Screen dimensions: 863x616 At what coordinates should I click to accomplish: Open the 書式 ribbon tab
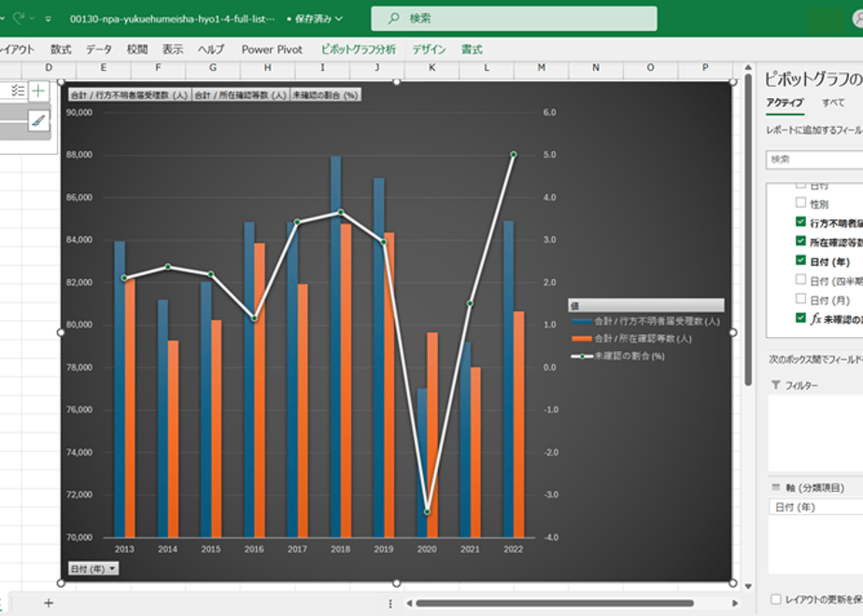click(x=472, y=49)
